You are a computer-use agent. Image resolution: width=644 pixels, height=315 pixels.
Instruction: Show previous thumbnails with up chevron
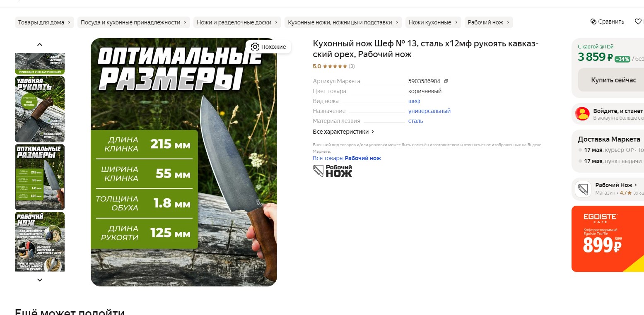coord(40,45)
